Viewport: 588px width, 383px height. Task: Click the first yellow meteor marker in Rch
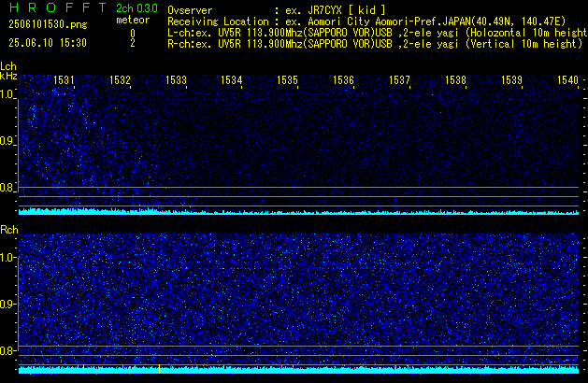click(x=83, y=369)
